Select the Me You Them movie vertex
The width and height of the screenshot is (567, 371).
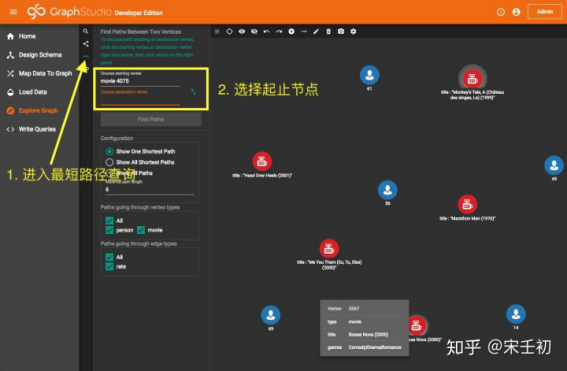pos(329,248)
